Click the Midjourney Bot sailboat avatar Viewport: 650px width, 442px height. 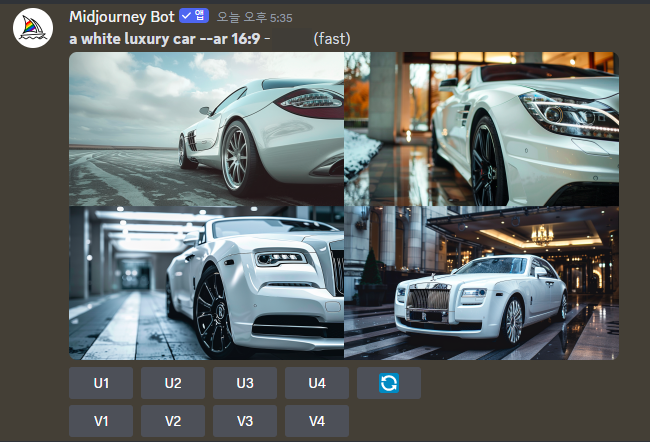[x=33, y=28]
